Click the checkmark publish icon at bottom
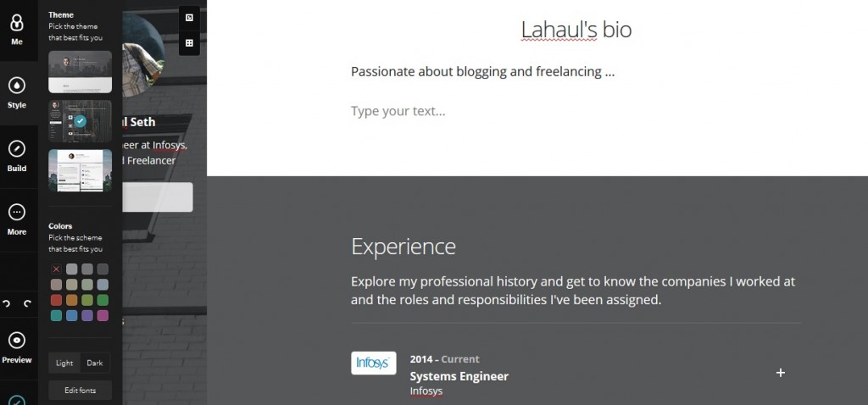 click(17, 400)
